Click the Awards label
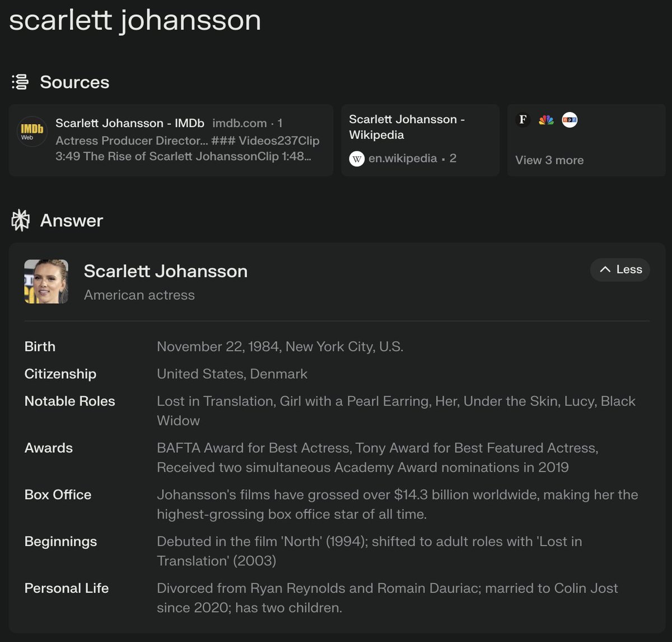Screen dimensions: 672x642 click(49, 448)
